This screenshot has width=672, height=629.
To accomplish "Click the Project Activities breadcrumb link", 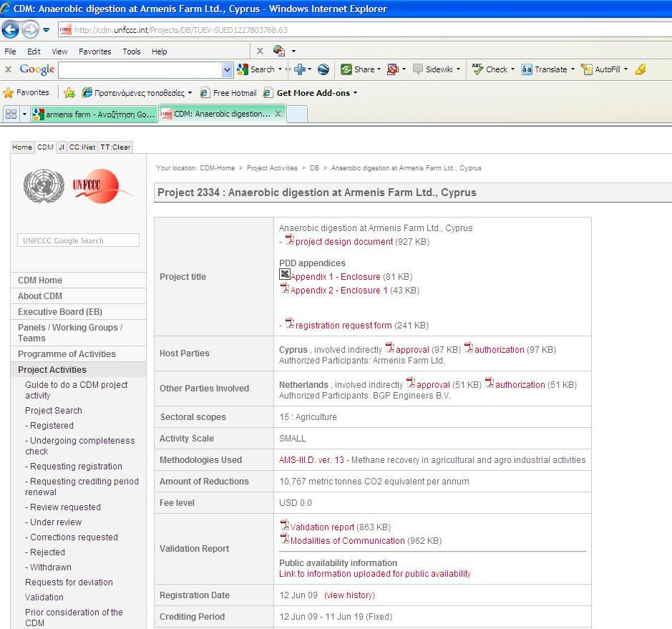I will click(272, 168).
